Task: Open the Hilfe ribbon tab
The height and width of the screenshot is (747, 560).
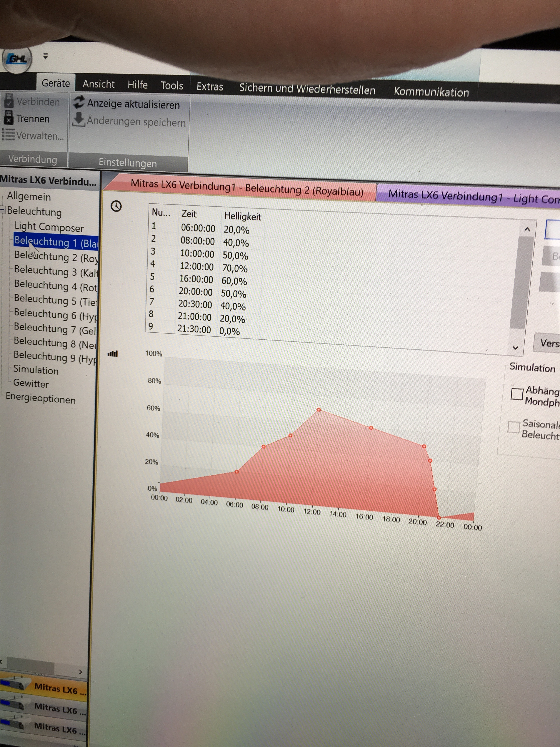Action: pos(137,84)
